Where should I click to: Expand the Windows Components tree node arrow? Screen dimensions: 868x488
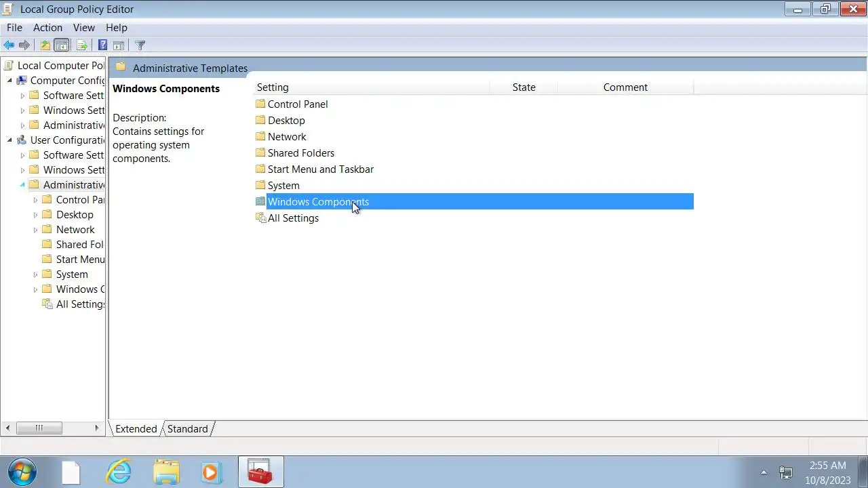point(35,289)
